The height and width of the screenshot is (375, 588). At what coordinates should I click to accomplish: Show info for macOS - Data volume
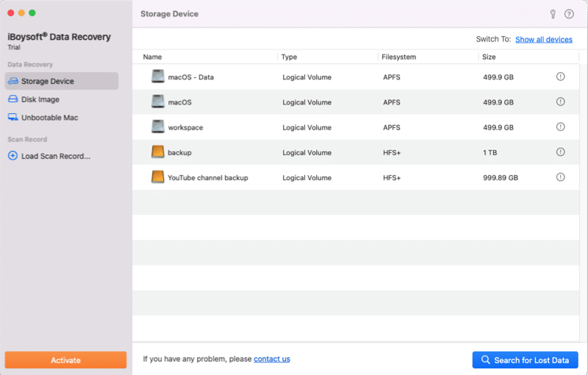[560, 76]
